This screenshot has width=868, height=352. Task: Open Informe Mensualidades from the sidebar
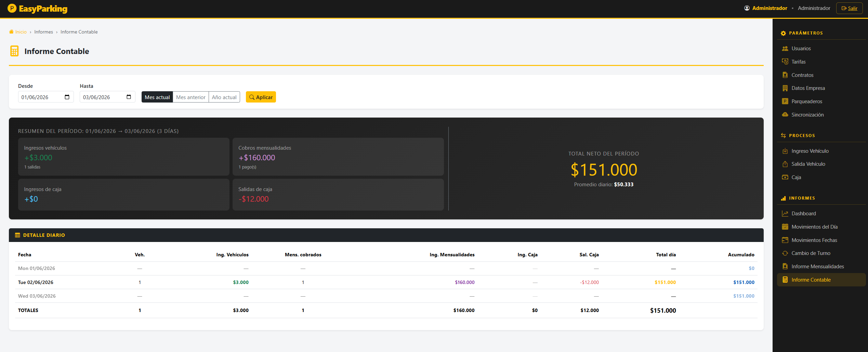click(x=821, y=267)
